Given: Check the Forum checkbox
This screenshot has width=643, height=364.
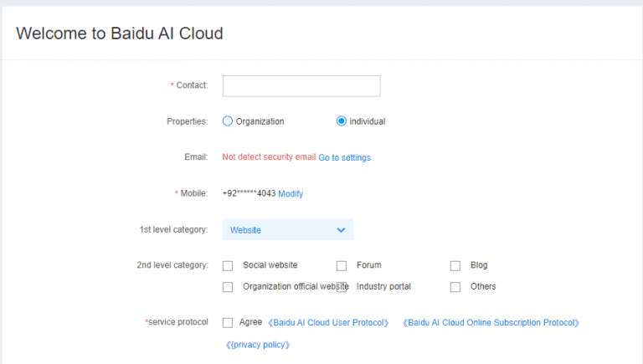Looking at the screenshot, I should point(342,265).
